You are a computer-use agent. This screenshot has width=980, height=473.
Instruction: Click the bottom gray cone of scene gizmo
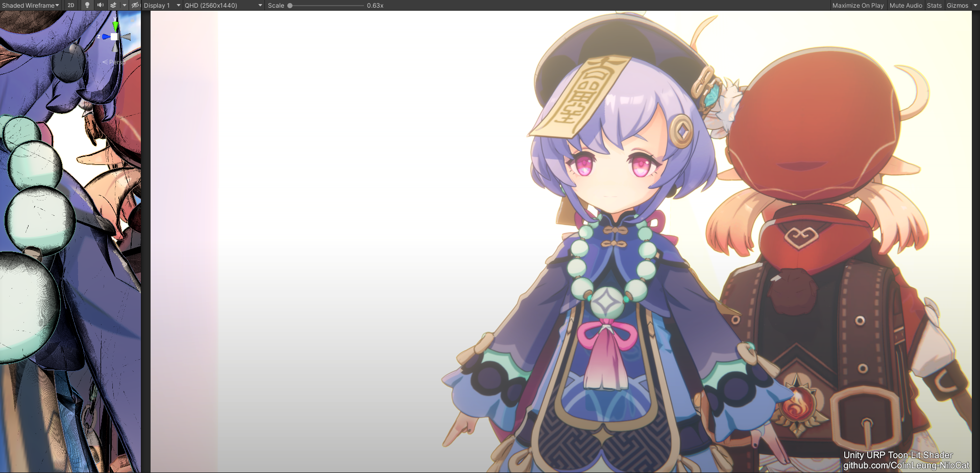(x=115, y=46)
